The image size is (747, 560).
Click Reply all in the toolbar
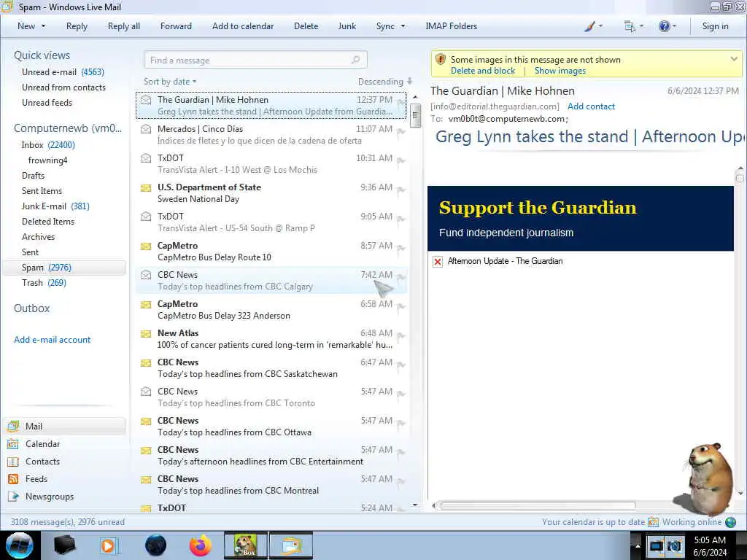pos(124,26)
